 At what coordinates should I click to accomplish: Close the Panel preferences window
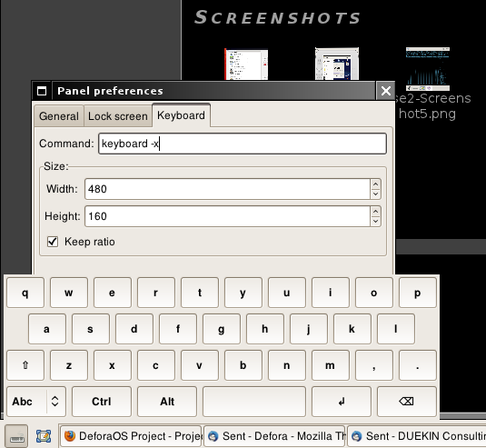click(385, 91)
